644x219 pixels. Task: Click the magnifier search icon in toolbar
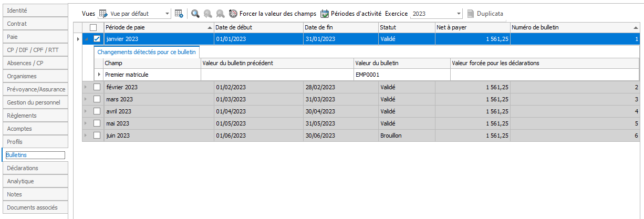click(x=195, y=14)
